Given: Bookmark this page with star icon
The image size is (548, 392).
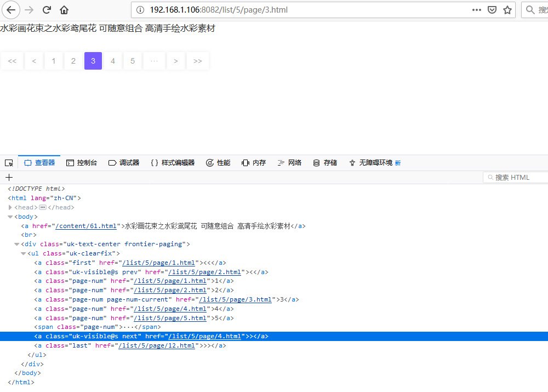Looking at the screenshot, I should [x=507, y=10].
